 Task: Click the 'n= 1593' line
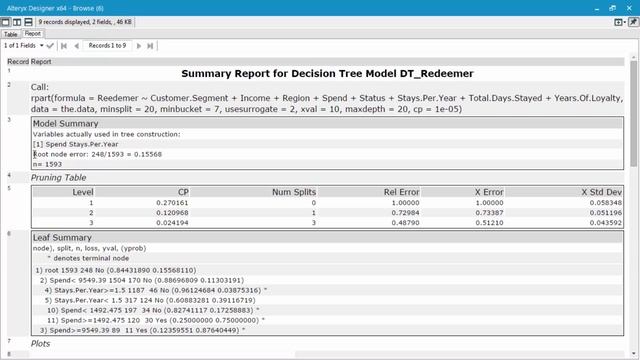click(47, 164)
